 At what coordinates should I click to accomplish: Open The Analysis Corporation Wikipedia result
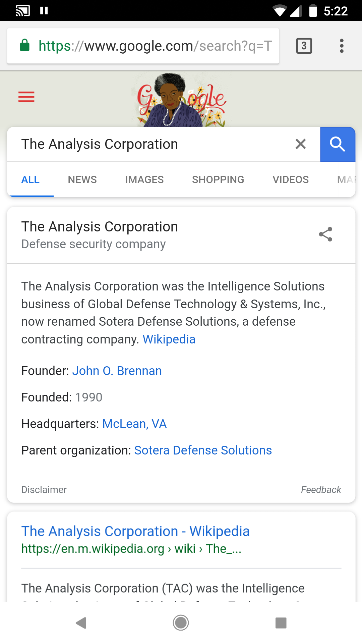135,531
